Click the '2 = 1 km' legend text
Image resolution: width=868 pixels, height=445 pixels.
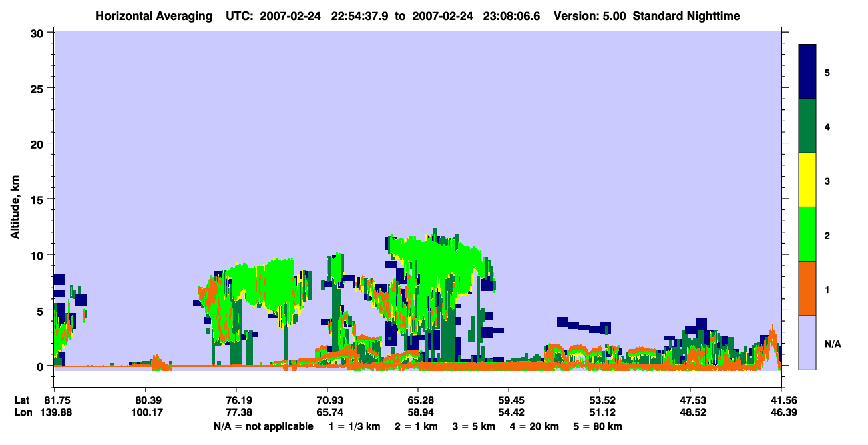[417, 426]
